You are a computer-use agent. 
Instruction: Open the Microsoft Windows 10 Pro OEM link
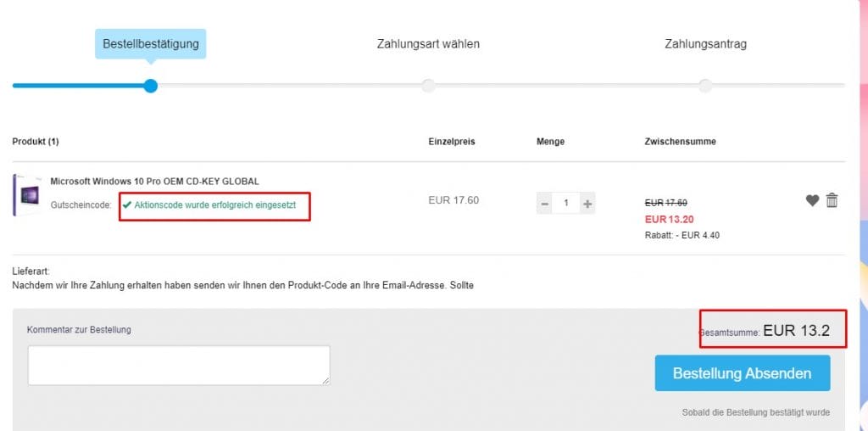154,181
